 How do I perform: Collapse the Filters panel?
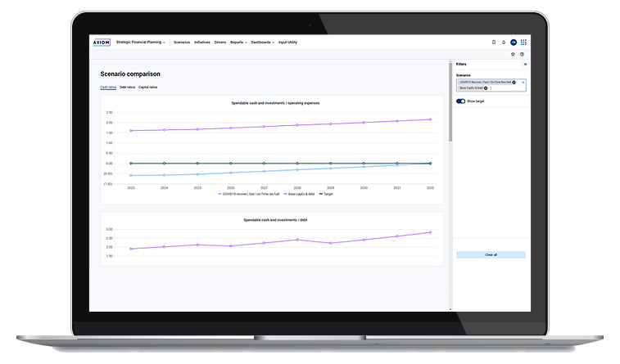click(525, 64)
